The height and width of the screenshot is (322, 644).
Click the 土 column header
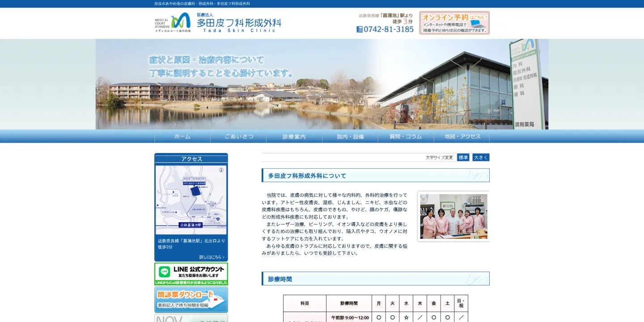click(x=447, y=303)
